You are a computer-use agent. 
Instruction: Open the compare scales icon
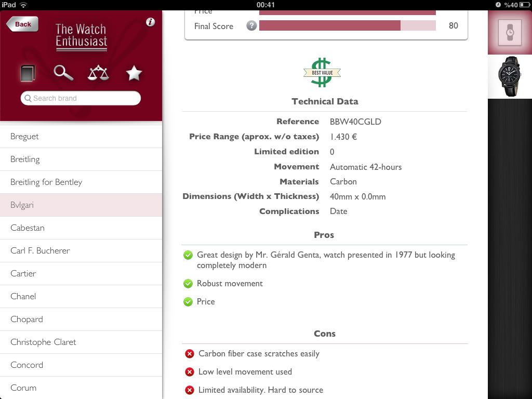pyautogui.click(x=98, y=73)
